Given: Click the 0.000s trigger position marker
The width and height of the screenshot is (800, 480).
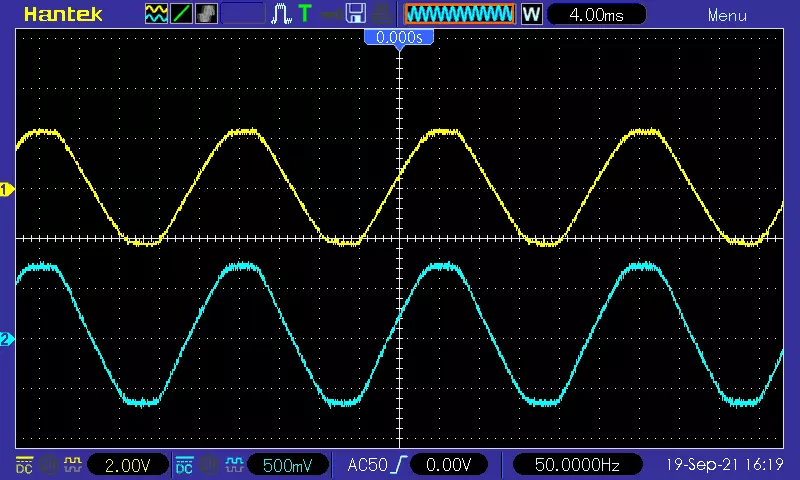Looking at the screenshot, I should pyautogui.click(x=399, y=37).
